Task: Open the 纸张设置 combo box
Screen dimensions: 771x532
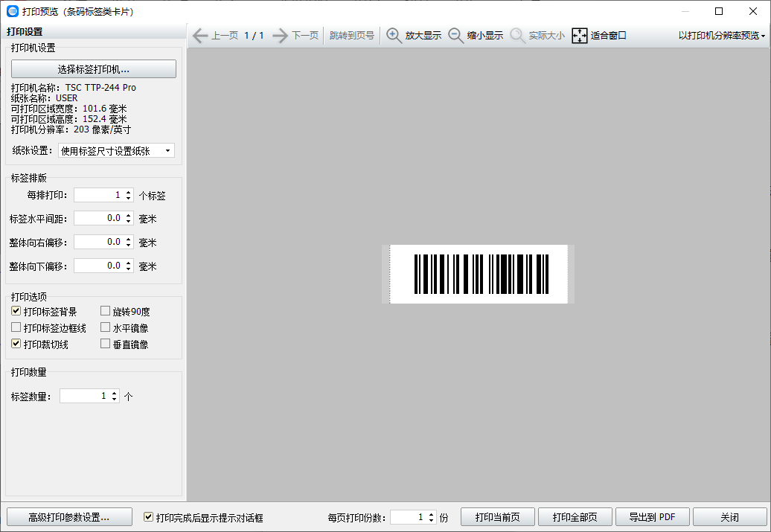Action: pyautogui.click(x=116, y=150)
